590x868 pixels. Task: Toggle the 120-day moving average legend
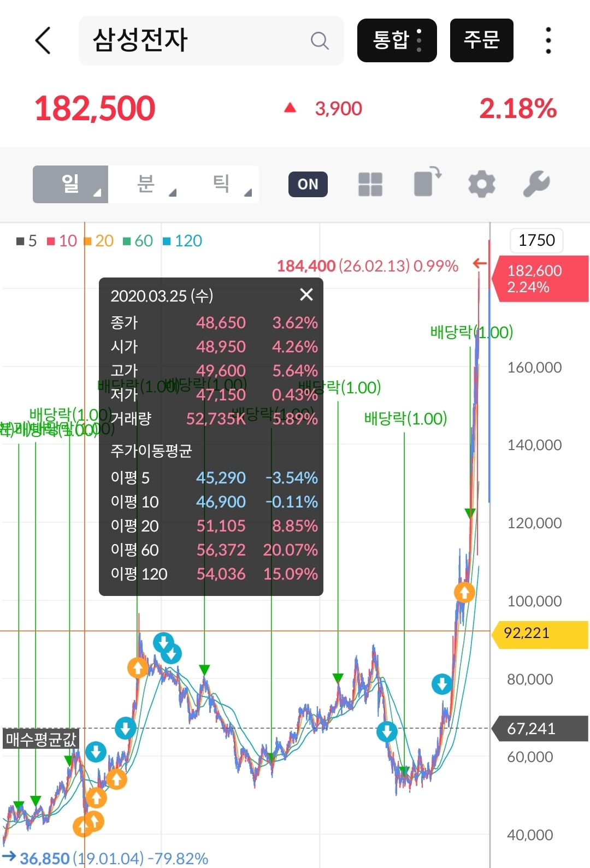pyautogui.click(x=182, y=241)
